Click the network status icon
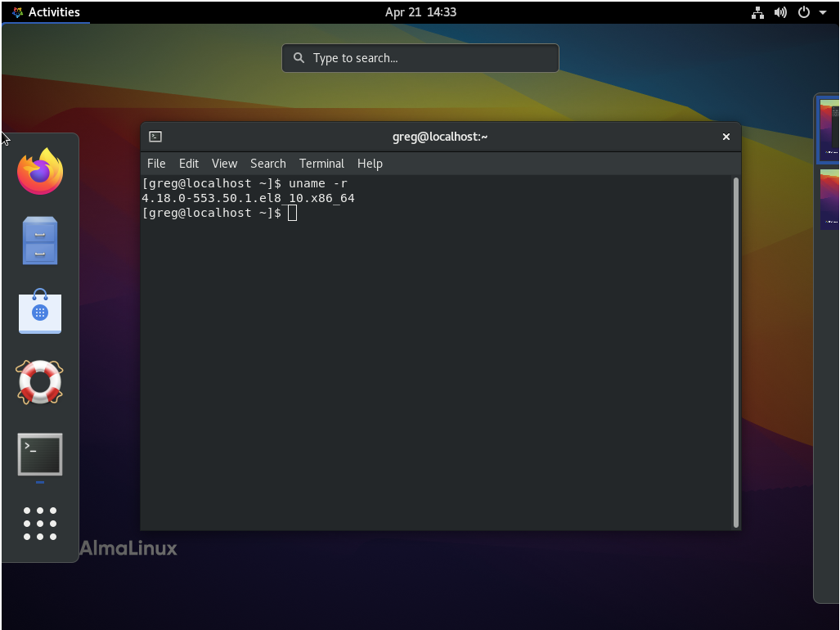The height and width of the screenshot is (630, 840). point(757,12)
